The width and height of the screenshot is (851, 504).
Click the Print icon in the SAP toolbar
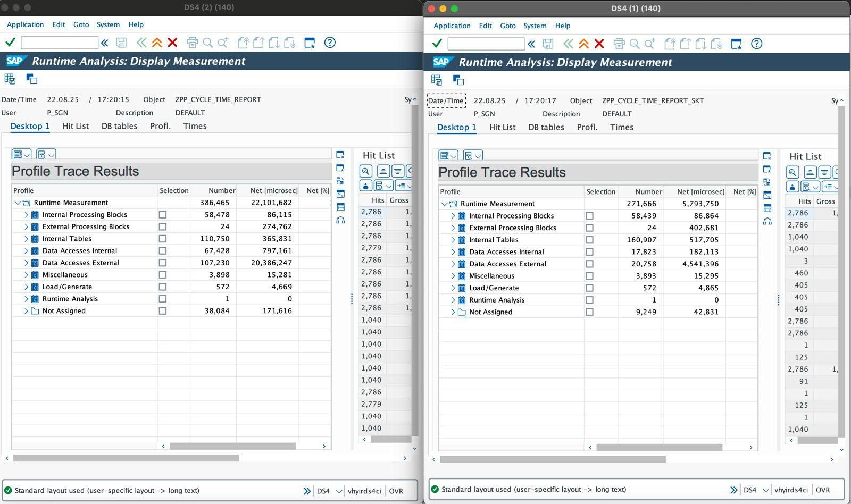192,43
